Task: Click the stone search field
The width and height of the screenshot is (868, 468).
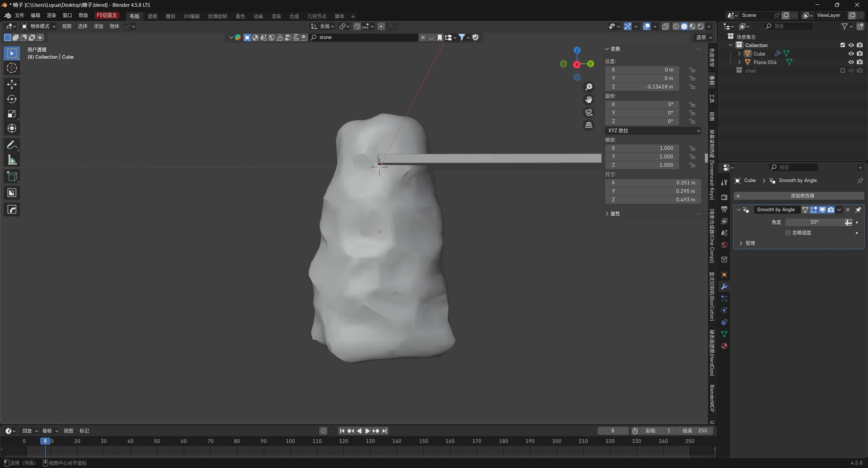Action: point(364,37)
